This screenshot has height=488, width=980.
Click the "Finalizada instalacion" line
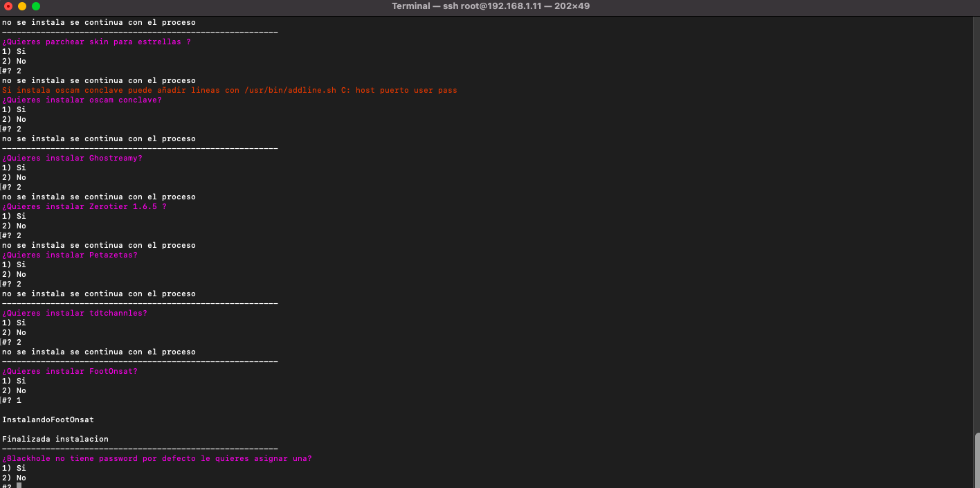coord(55,439)
